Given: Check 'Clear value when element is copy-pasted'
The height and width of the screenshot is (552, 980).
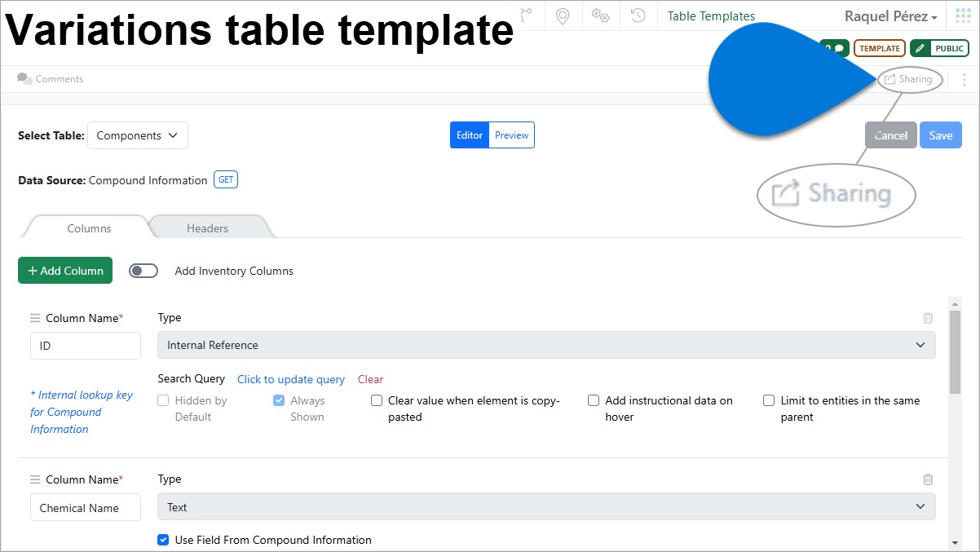Looking at the screenshot, I should (x=377, y=400).
